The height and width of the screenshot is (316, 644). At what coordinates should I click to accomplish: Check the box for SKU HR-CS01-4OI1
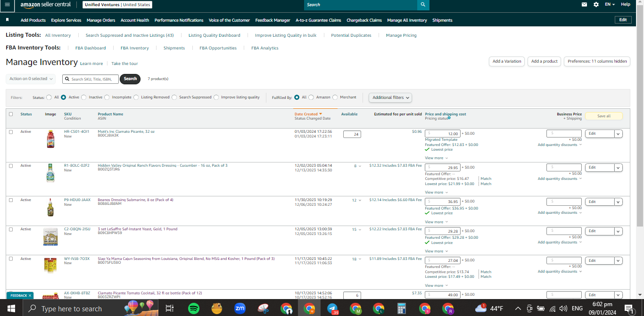(x=11, y=132)
